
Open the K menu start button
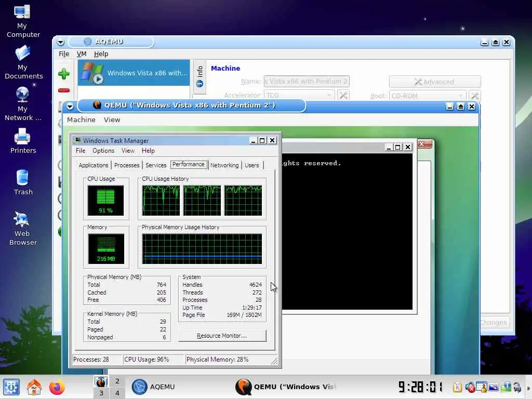(11, 387)
